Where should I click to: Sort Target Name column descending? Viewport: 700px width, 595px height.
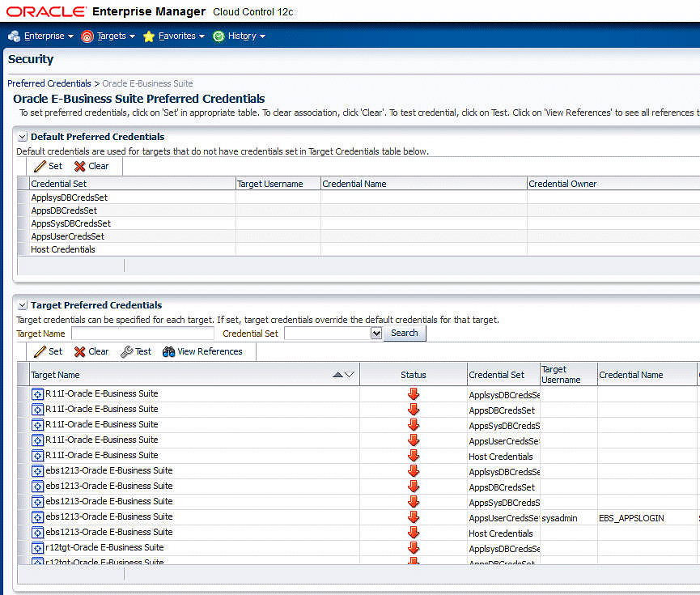(x=349, y=375)
